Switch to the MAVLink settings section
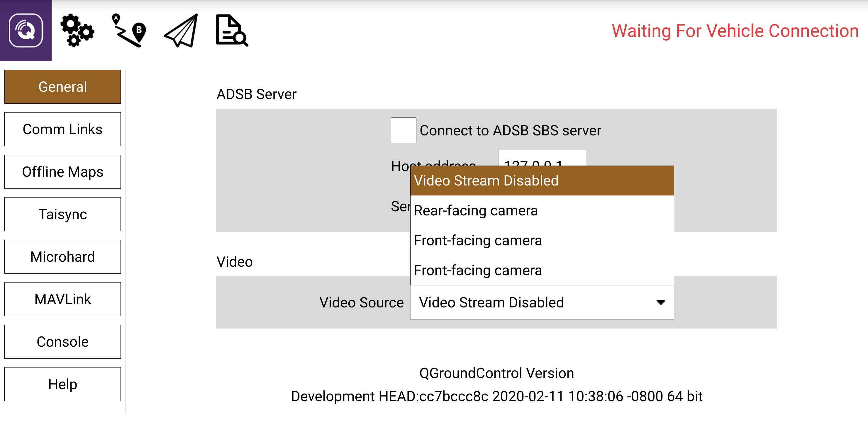868x422 pixels. click(62, 299)
